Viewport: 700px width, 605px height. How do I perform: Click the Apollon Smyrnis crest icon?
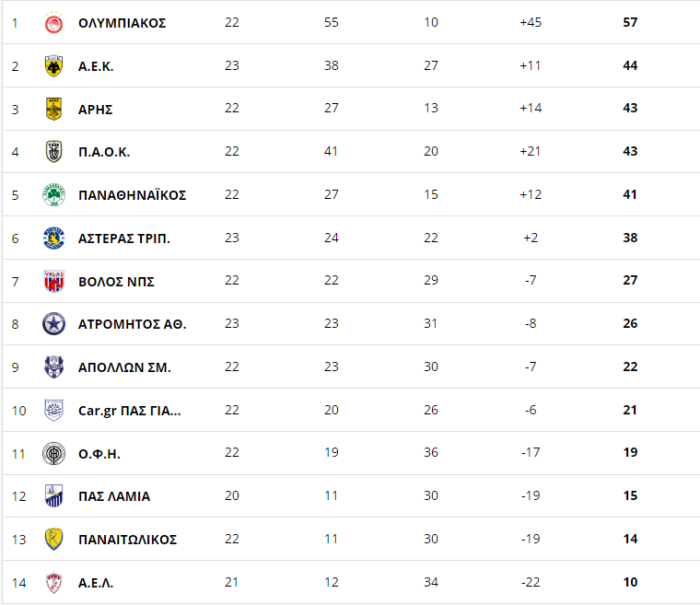(53, 367)
